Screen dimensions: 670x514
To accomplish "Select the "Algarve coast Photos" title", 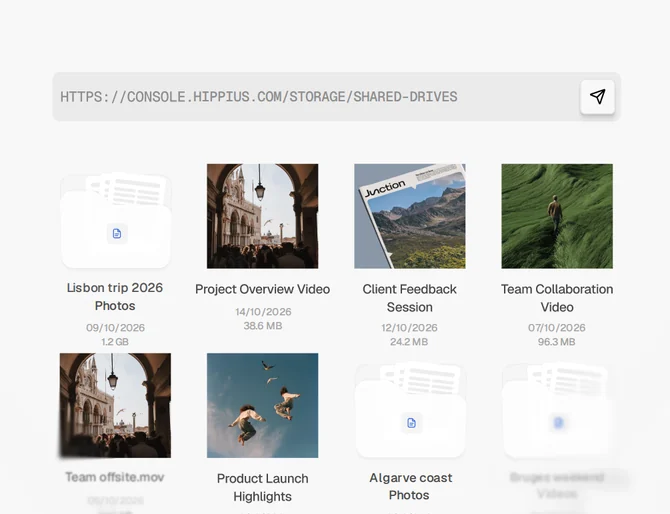I will (410, 486).
